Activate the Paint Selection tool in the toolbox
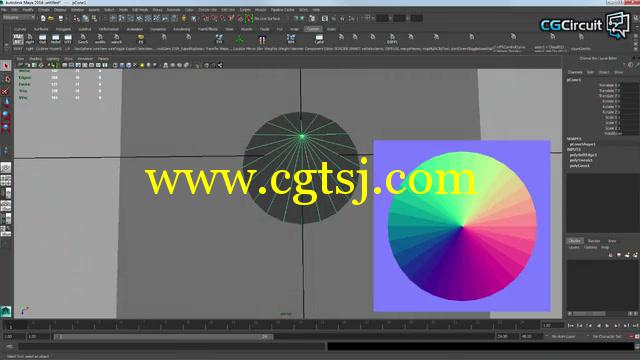The image size is (640, 360). [x=6, y=91]
